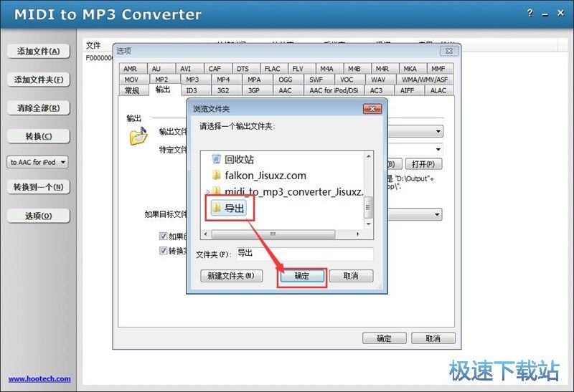Viewport: 574px width, 392px height.
Task: Click 取消 in the options dialog
Action: [433, 338]
